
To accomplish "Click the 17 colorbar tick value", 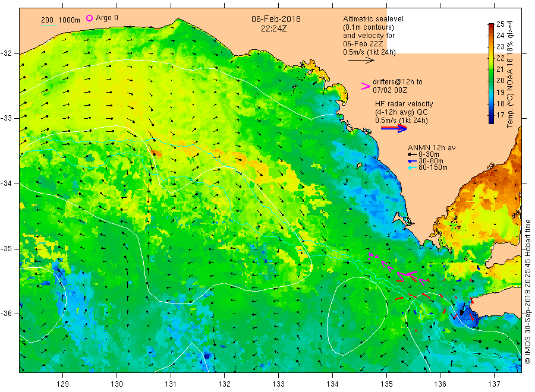I will [500, 115].
